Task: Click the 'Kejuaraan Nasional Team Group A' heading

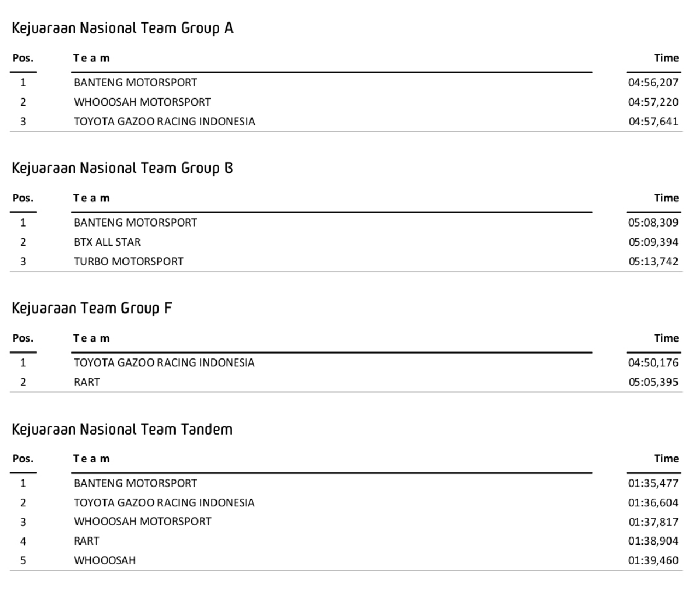Action: coord(122,28)
